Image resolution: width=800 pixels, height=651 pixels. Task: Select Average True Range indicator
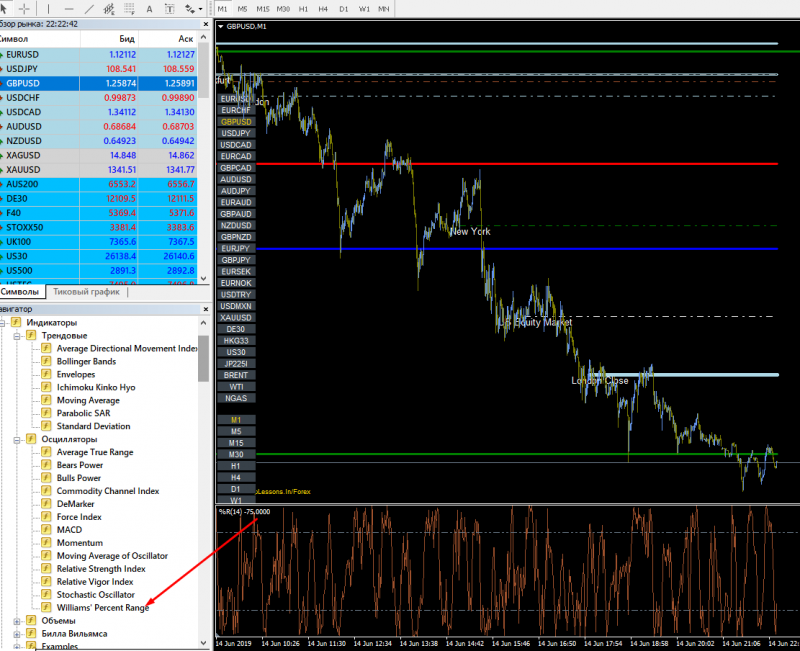(95, 452)
